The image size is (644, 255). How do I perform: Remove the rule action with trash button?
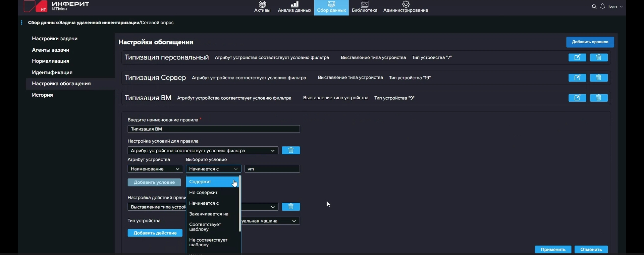pos(291,207)
